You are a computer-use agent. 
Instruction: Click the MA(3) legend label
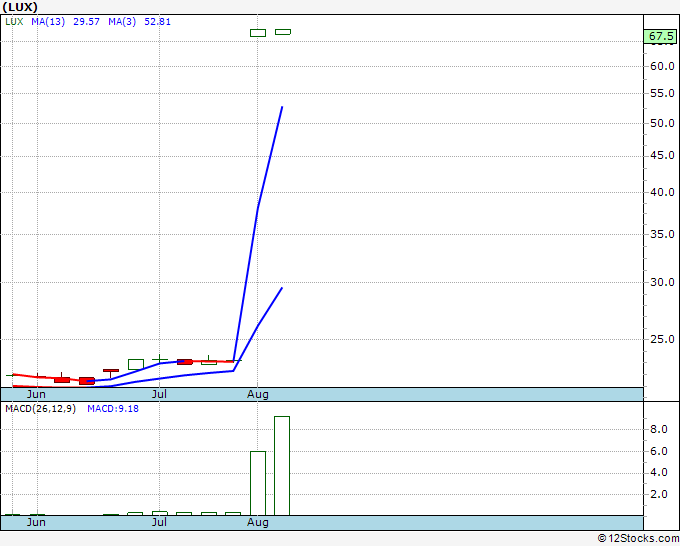(x=122, y=22)
